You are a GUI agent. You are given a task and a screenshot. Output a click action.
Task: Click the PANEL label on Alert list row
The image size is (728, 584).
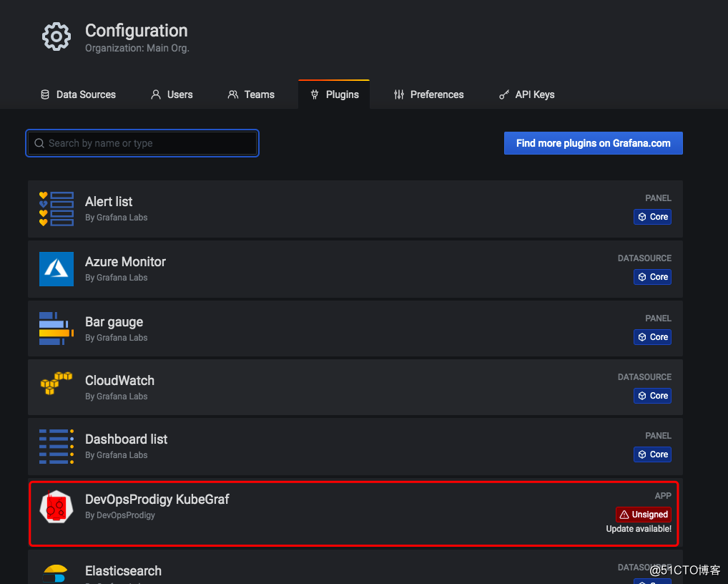658,198
